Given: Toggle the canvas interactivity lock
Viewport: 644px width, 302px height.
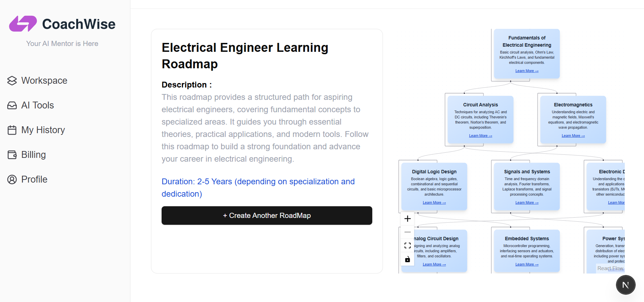Looking at the screenshot, I should [x=408, y=259].
